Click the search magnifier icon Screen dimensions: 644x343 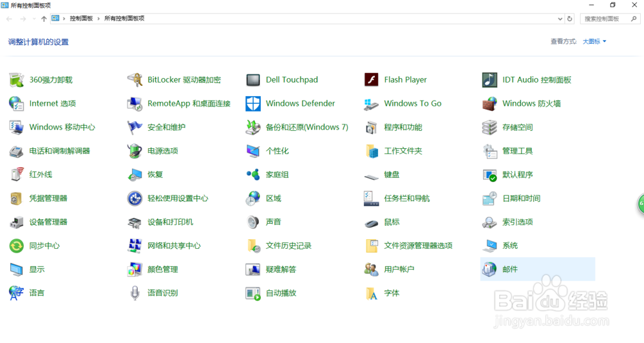[634, 19]
